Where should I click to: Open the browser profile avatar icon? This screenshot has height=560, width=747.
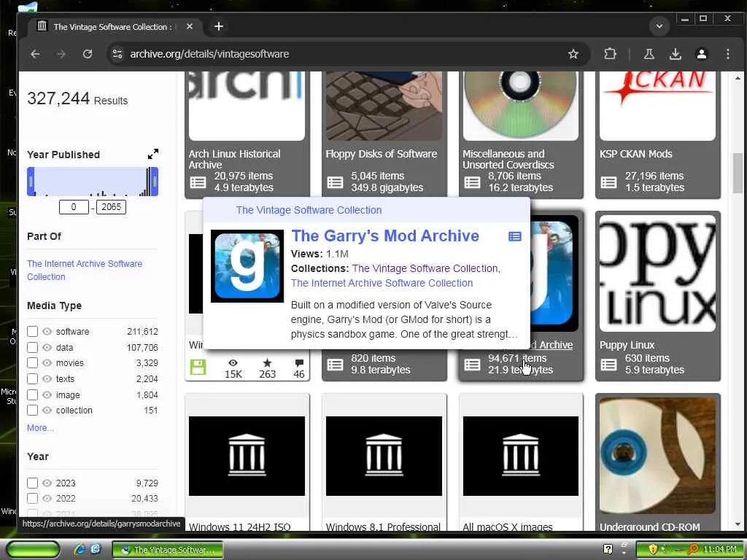701,54
